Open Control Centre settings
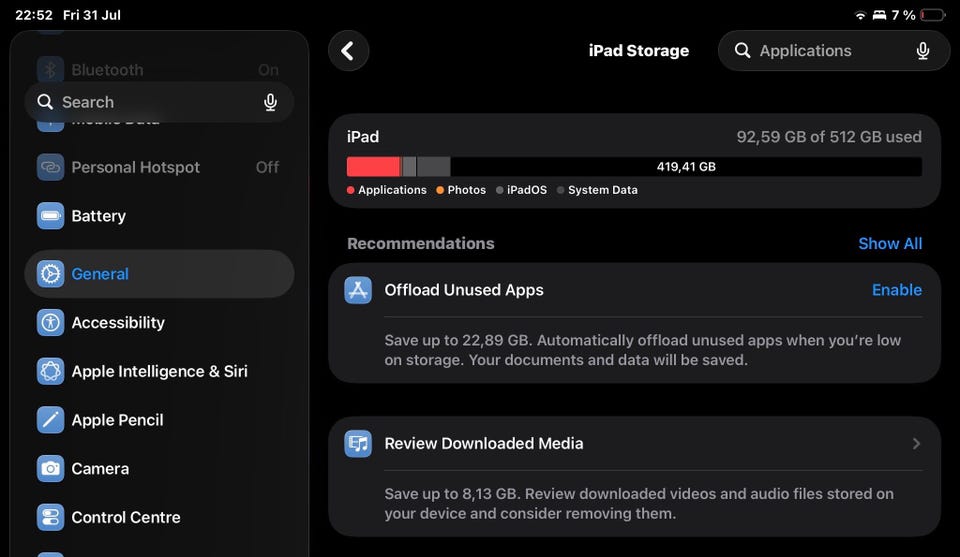The width and height of the screenshot is (960, 557). [x=159, y=517]
